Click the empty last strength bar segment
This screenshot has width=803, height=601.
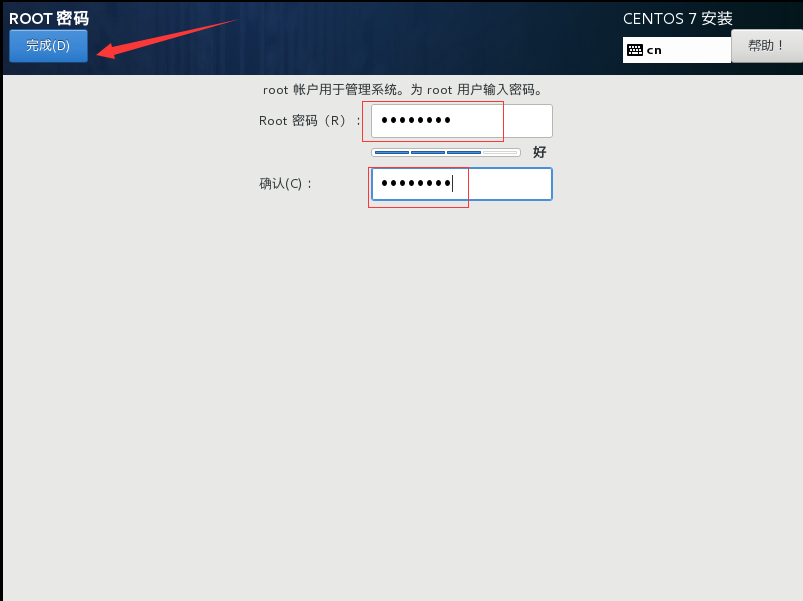pyautogui.click(x=500, y=153)
